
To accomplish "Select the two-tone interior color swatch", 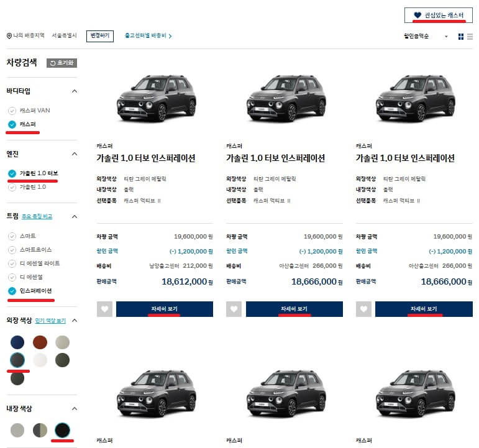I will point(40,430).
